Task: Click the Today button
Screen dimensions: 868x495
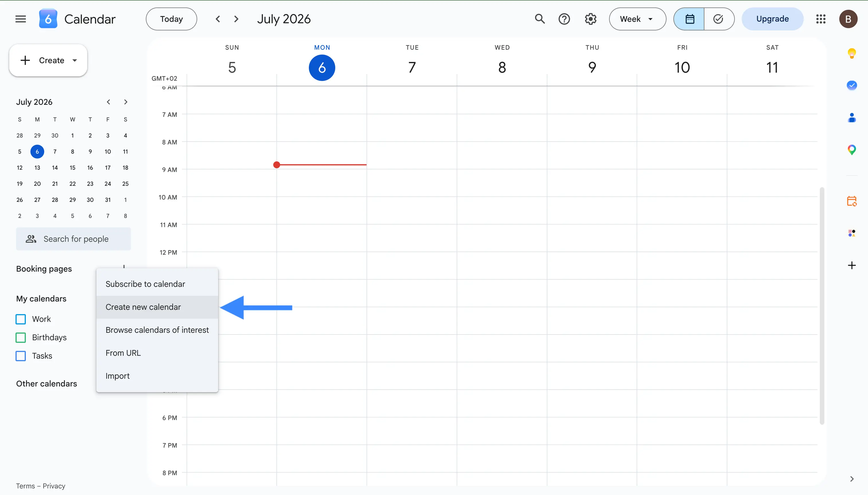Action: [x=171, y=19]
